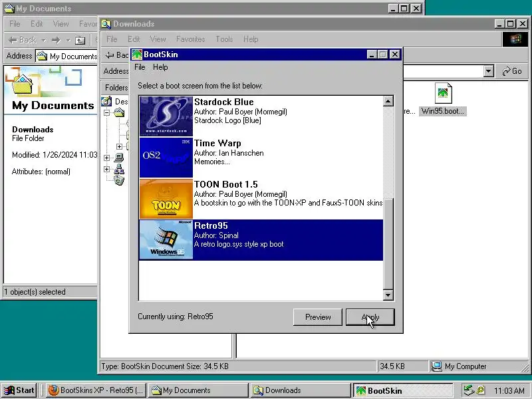Click the Forward arrow in My Documents window
532x399 pixels.
(x=56, y=40)
